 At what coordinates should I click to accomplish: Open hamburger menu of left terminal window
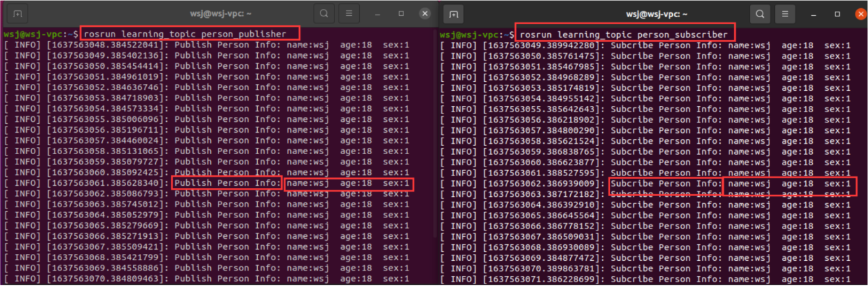350,13
